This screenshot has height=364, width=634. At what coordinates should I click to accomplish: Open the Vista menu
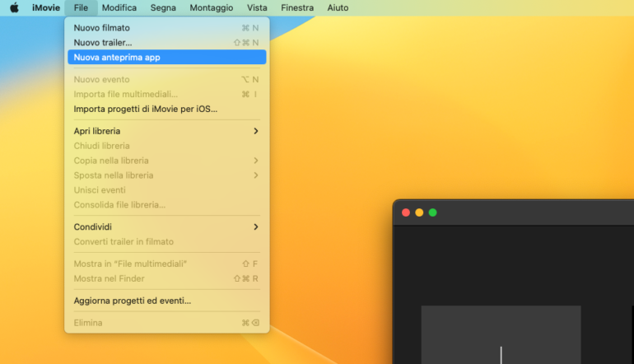click(257, 7)
